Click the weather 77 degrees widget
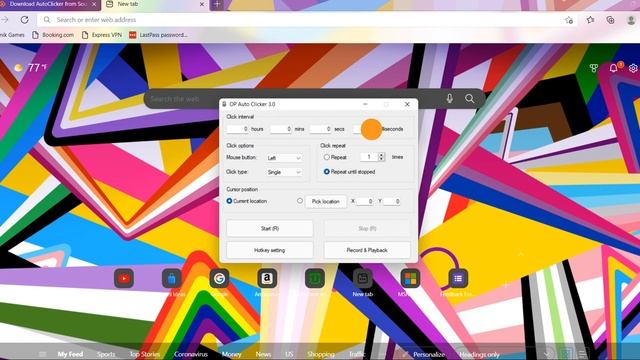 [x=31, y=67]
